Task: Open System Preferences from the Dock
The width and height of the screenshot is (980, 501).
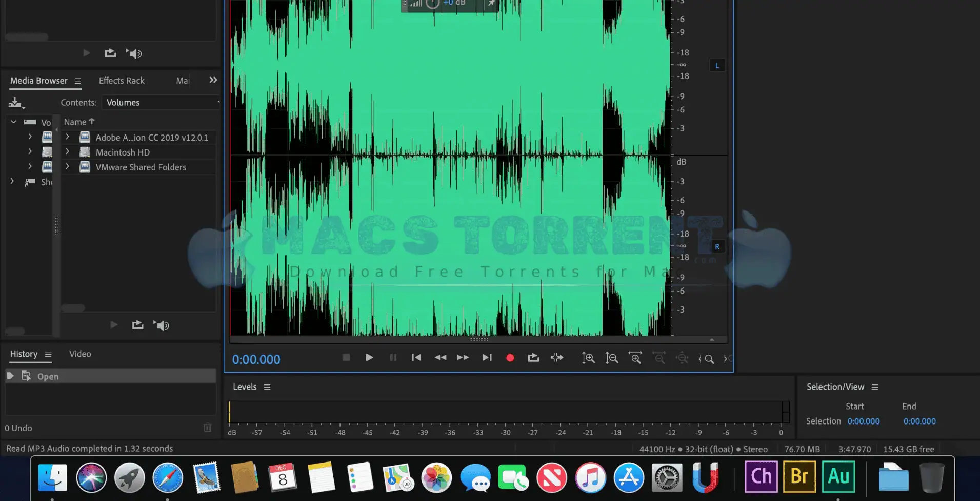Action: click(x=667, y=477)
